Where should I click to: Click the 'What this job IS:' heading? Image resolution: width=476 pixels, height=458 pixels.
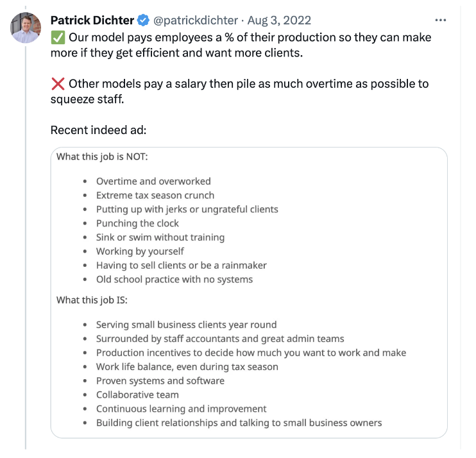click(x=92, y=300)
